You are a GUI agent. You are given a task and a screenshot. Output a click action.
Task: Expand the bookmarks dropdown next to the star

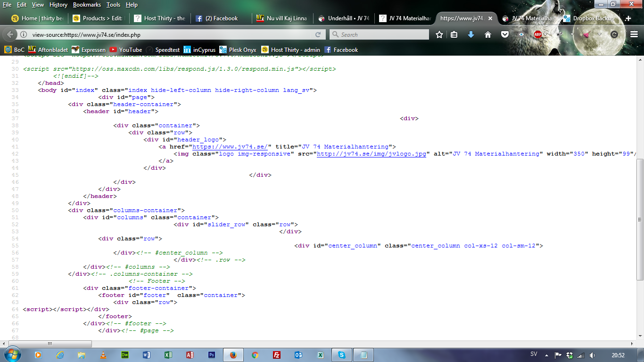click(454, 34)
